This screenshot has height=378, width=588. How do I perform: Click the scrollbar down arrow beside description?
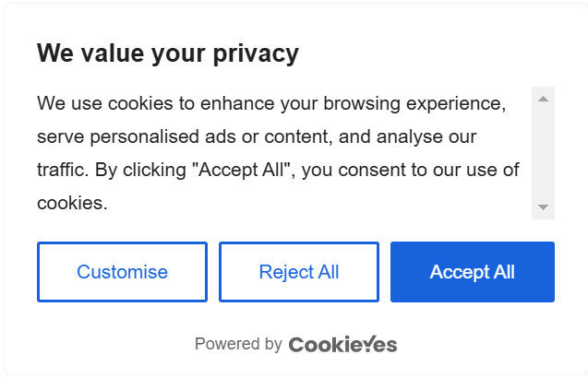543,207
